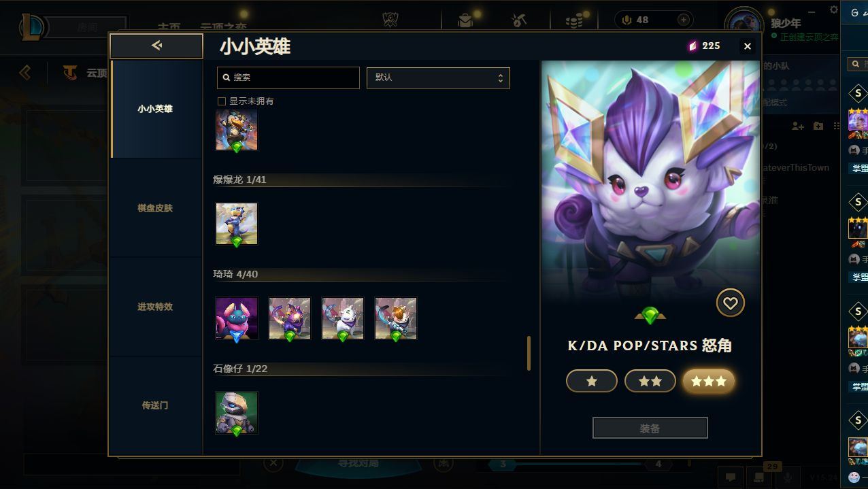Open the loot inventory icon in top bar
This screenshot has height=489, width=868.
click(465, 20)
